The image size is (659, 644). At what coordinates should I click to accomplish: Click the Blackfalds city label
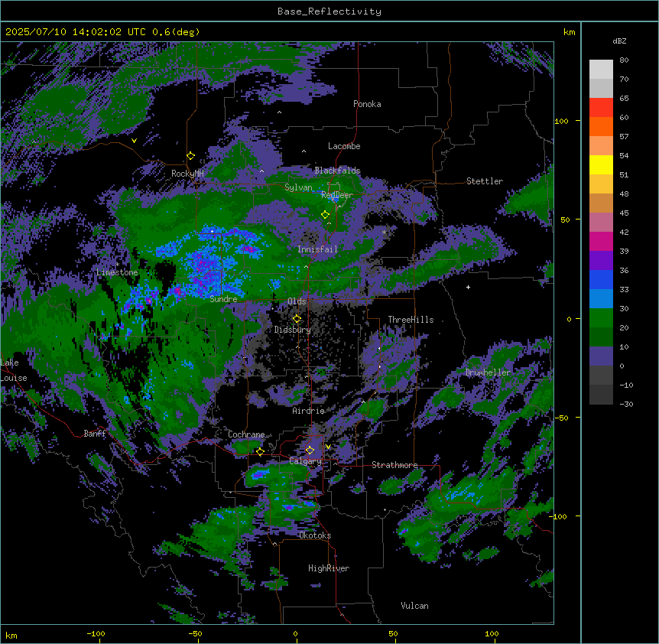tap(337, 171)
